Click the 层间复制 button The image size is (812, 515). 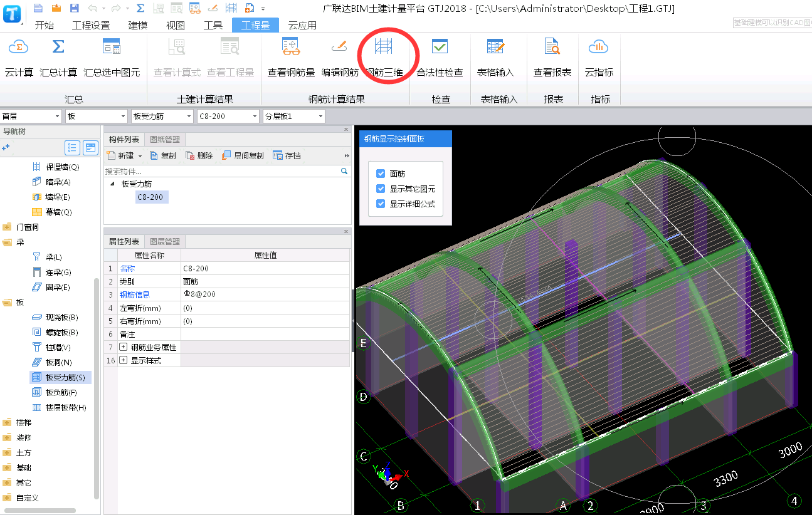[x=243, y=156]
